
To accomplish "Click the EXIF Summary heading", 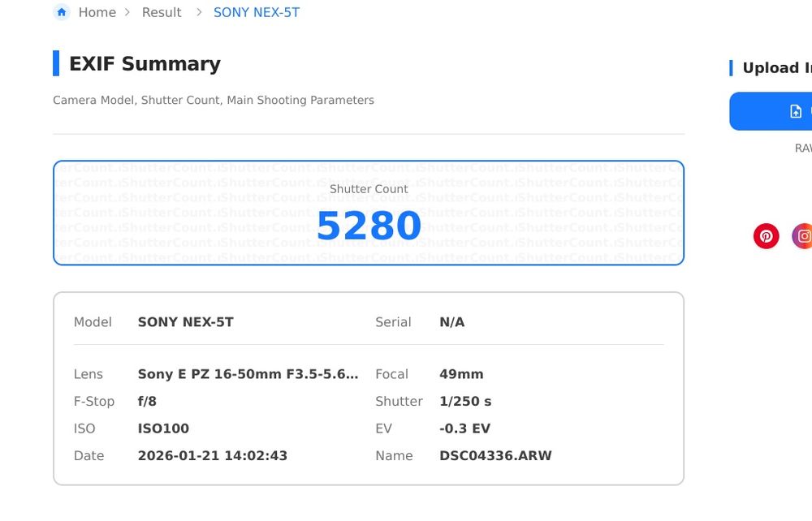I will (x=145, y=64).
